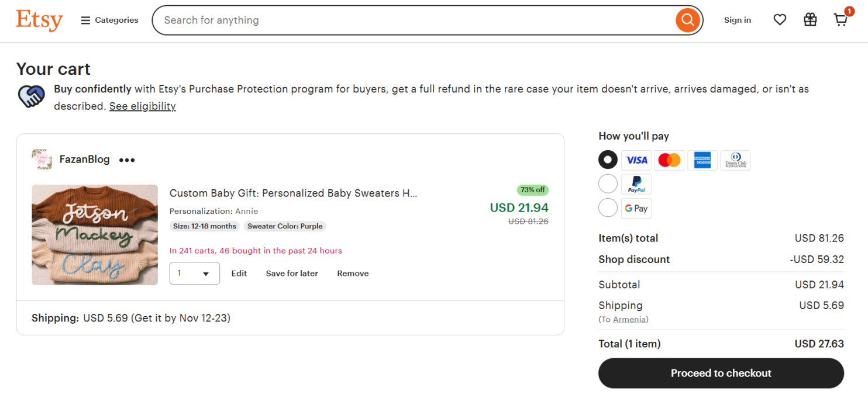868x398 pixels.
Task: Click the gift registry icon
Action: (810, 19)
